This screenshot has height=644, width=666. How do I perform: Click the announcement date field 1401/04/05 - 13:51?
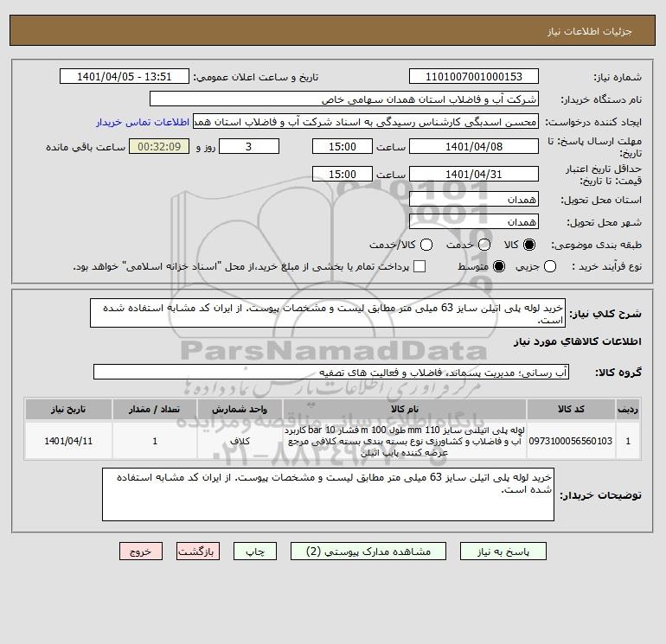[x=125, y=77]
